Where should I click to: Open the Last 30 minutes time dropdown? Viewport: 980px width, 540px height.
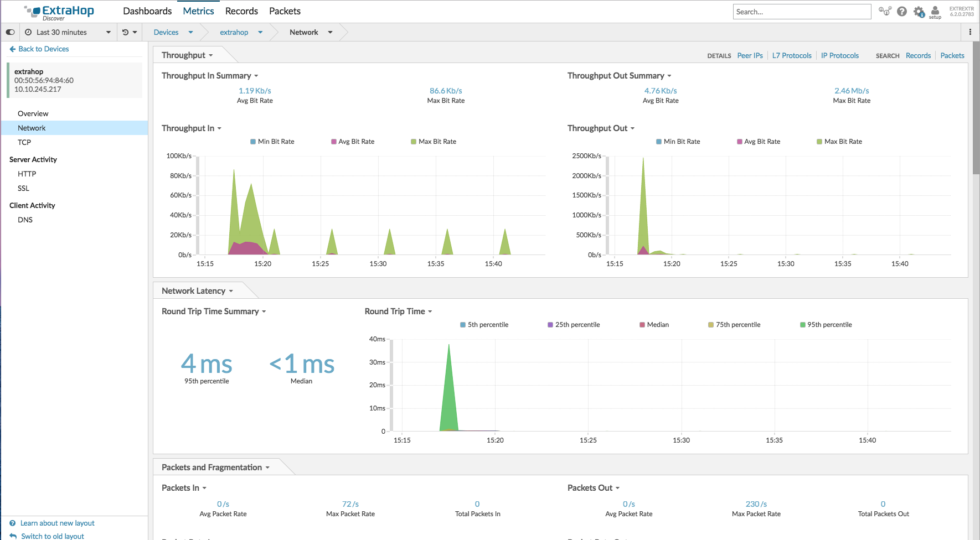[68, 32]
